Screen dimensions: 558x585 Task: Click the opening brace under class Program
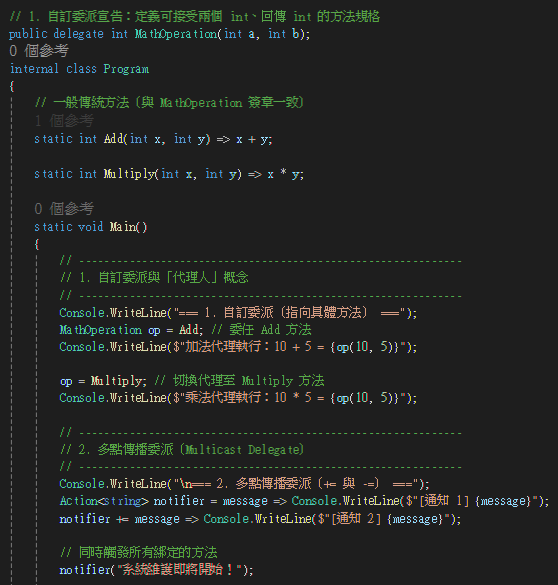(x=12, y=87)
